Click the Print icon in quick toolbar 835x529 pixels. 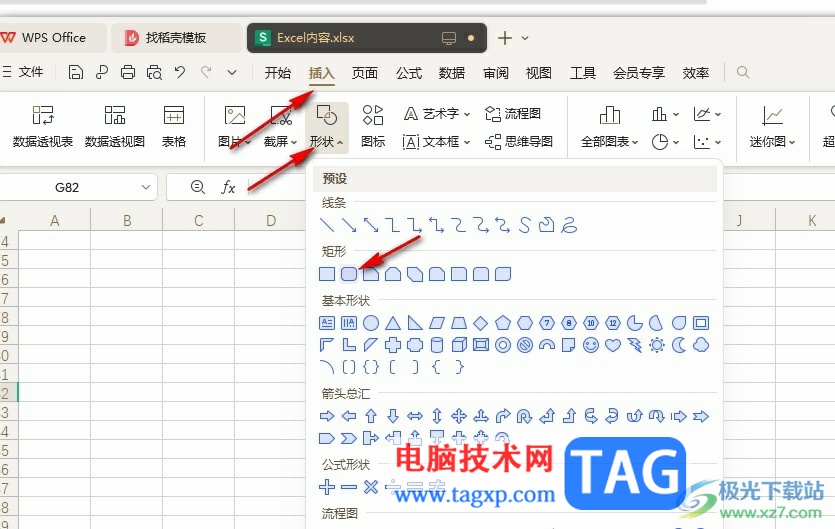128,72
